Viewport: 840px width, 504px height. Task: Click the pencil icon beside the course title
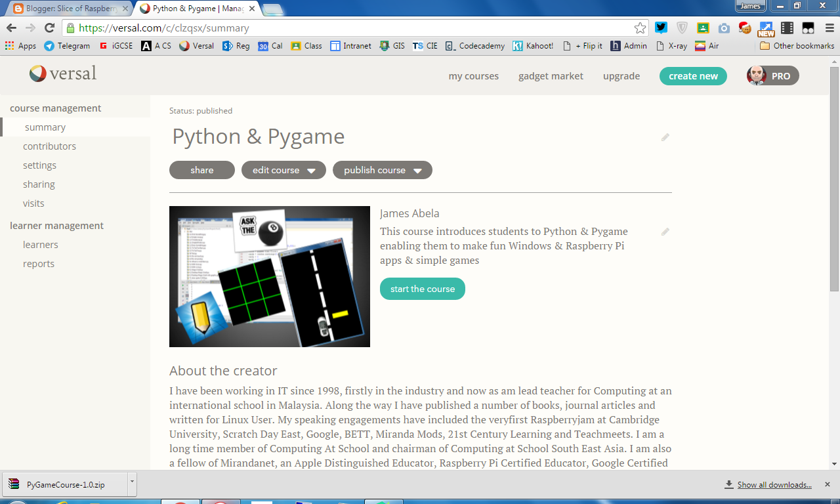coord(665,137)
